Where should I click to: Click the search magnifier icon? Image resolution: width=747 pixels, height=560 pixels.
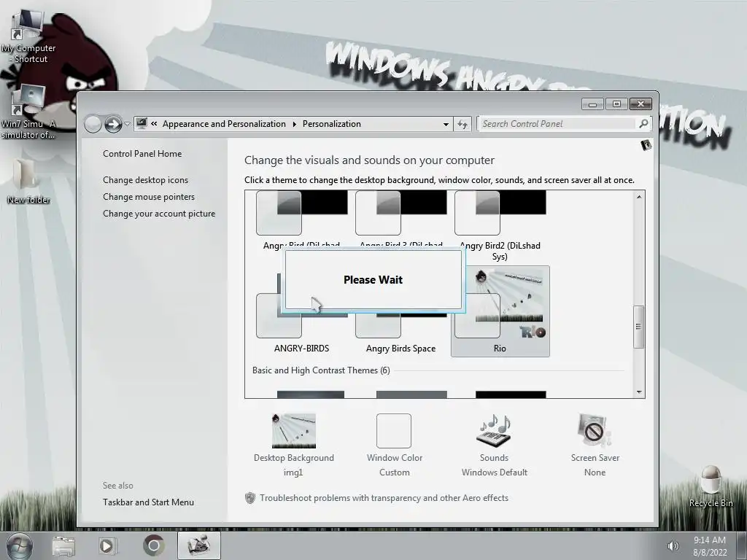click(643, 124)
